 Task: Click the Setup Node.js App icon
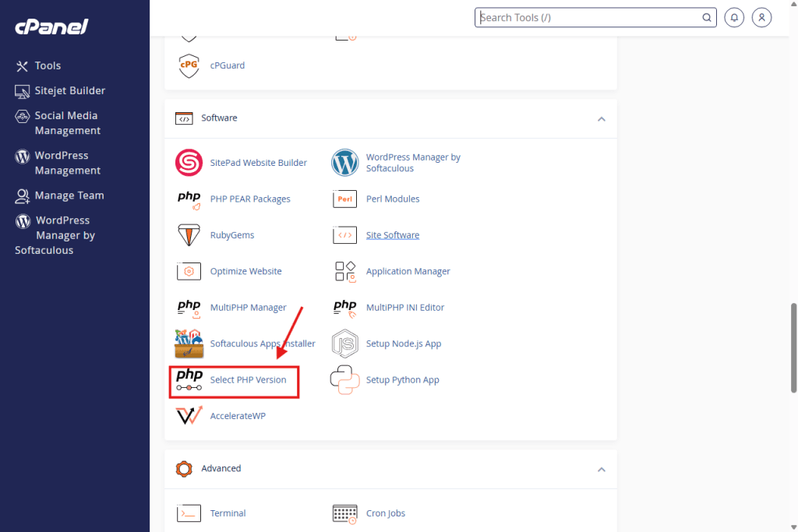[x=344, y=344]
